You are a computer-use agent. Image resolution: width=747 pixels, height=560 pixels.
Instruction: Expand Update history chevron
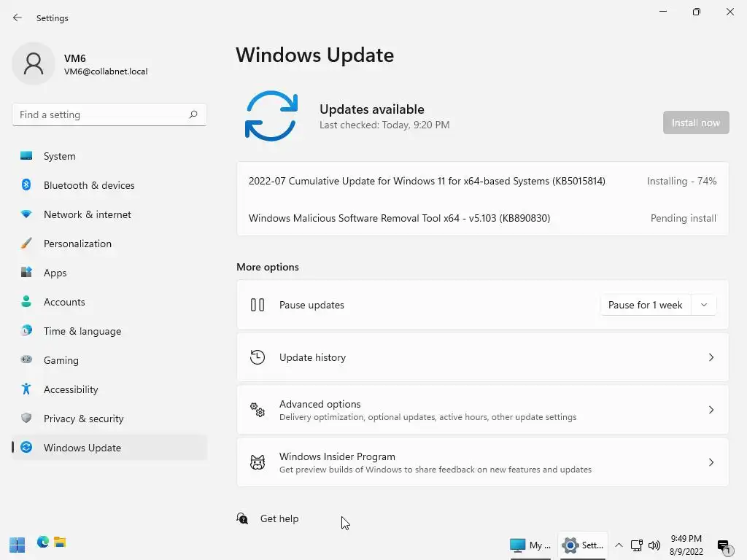(711, 357)
